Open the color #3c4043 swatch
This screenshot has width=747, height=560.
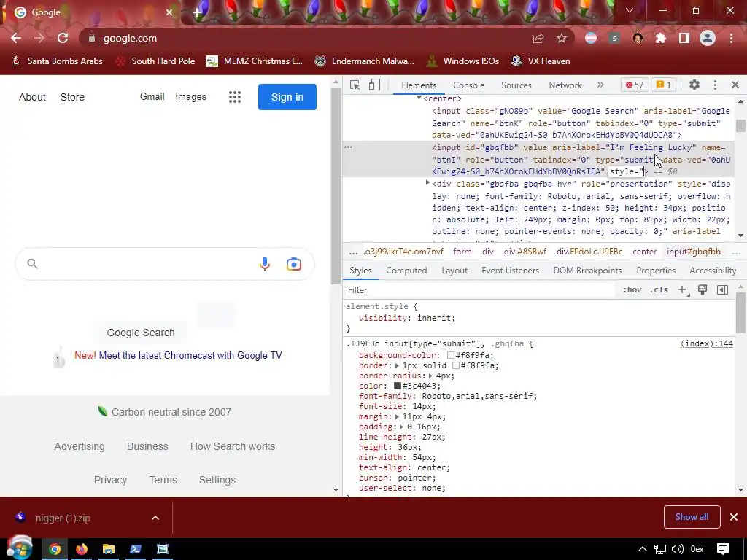[397, 386]
